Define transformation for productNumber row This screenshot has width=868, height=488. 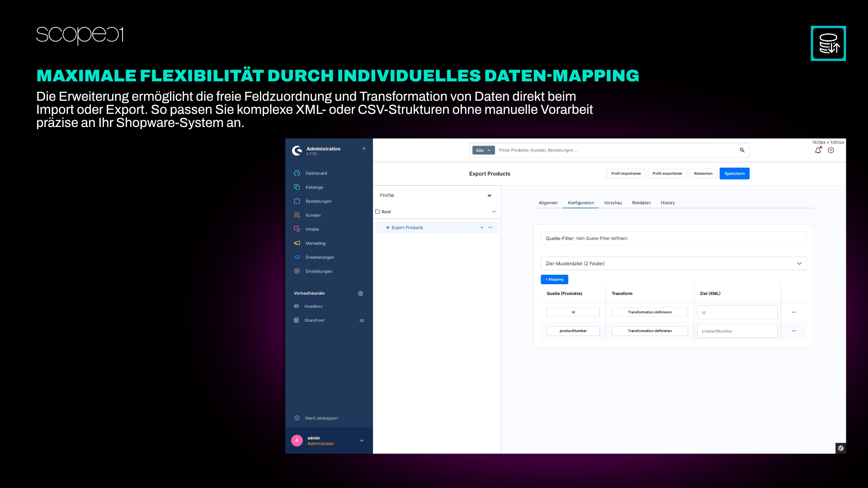pos(650,331)
